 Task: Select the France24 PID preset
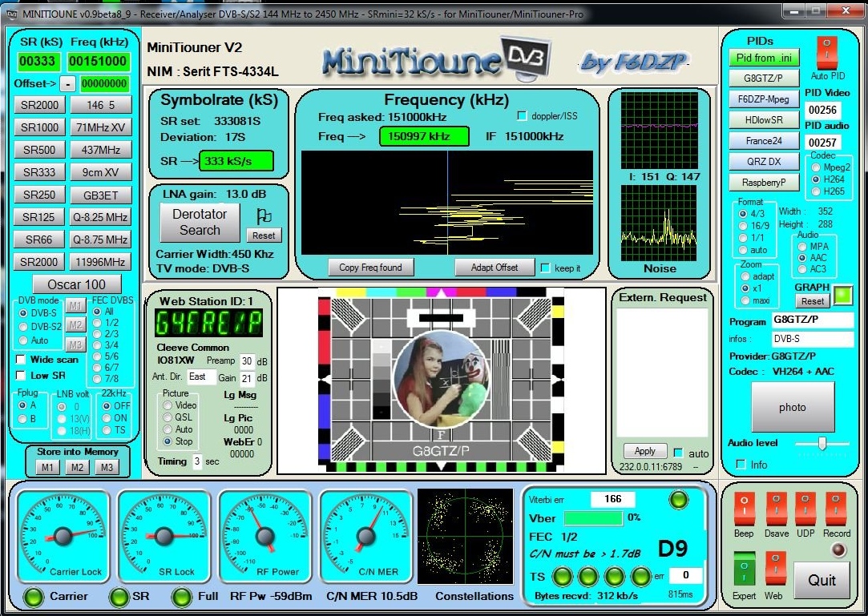click(x=764, y=140)
